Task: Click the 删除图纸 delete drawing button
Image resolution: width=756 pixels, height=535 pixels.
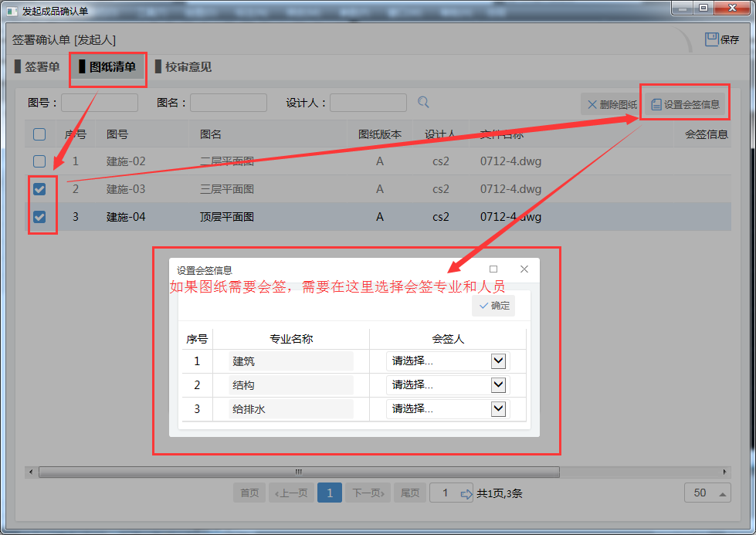Action: pos(611,104)
